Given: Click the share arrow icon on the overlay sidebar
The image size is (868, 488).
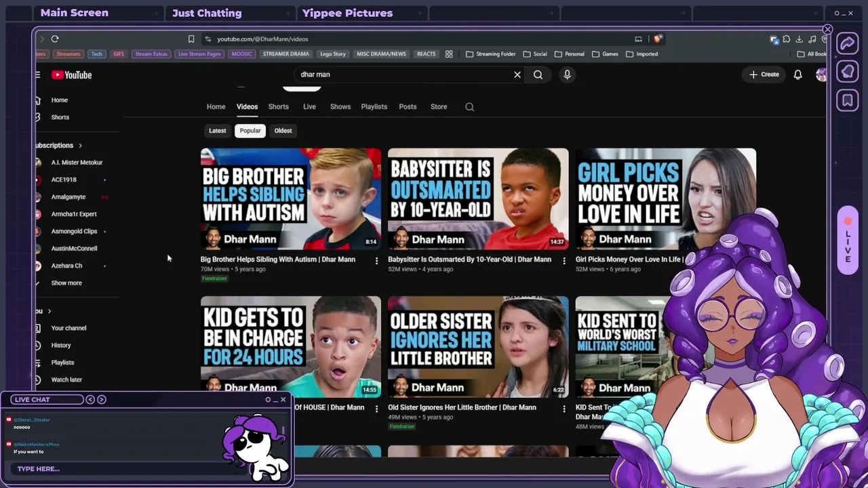Looking at the screenshot, I should pyautogui.click(x=848, y=44).
